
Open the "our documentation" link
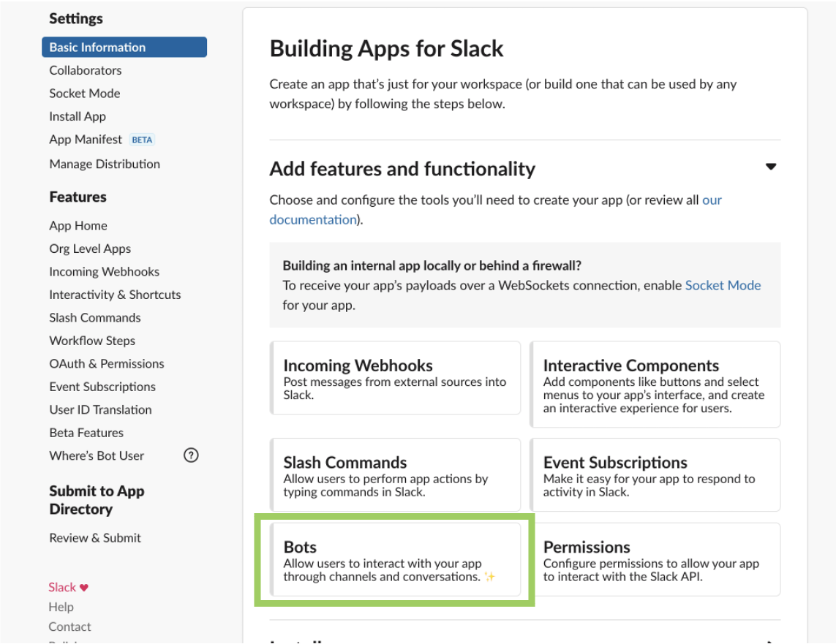(313, 220)
